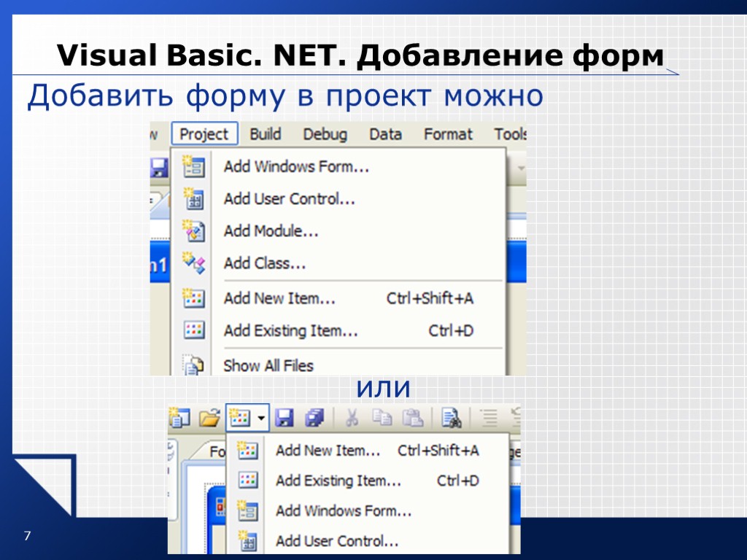
Task: Choose Add User Control in Project menu
Action: click(338, 198)
